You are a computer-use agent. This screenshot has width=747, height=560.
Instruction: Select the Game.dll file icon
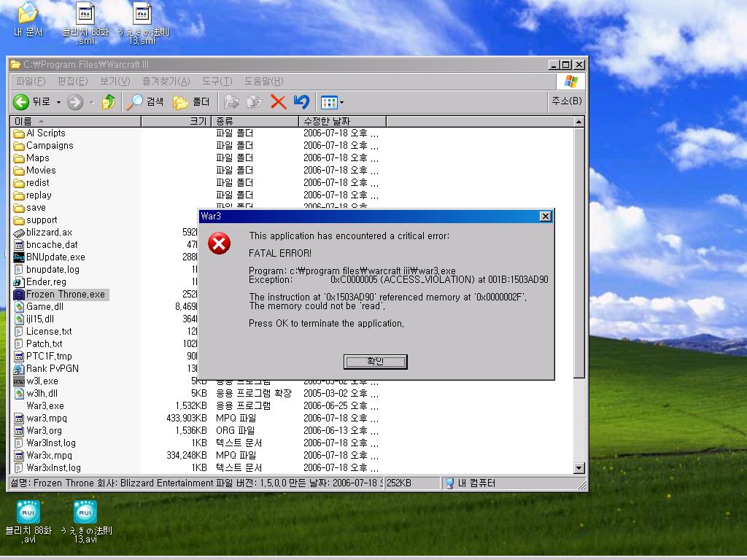click(x=18, y=307)
